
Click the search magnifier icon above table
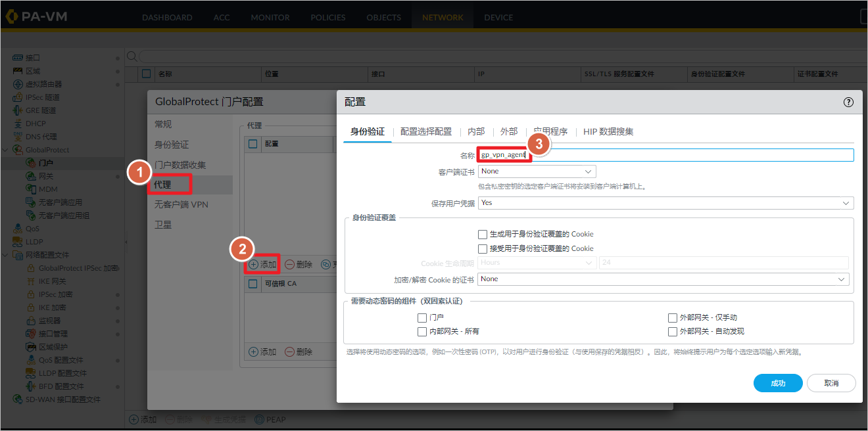pos(132,57)
